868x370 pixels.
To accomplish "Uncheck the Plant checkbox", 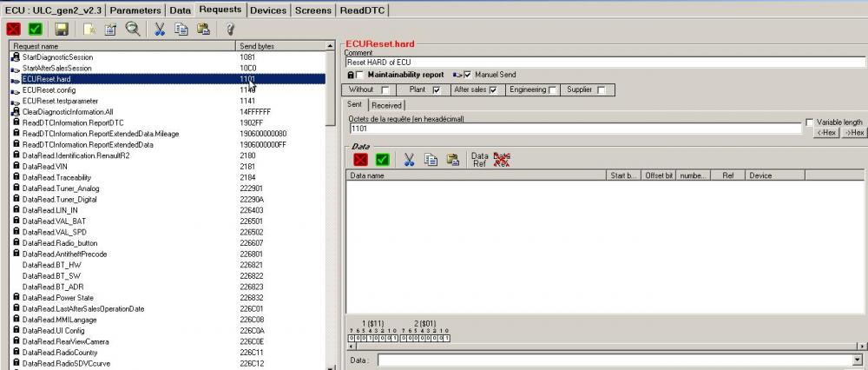I will click(437, 89).
